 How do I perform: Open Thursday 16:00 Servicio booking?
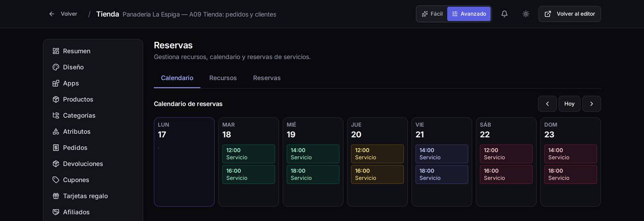click(x=377, y=174)
